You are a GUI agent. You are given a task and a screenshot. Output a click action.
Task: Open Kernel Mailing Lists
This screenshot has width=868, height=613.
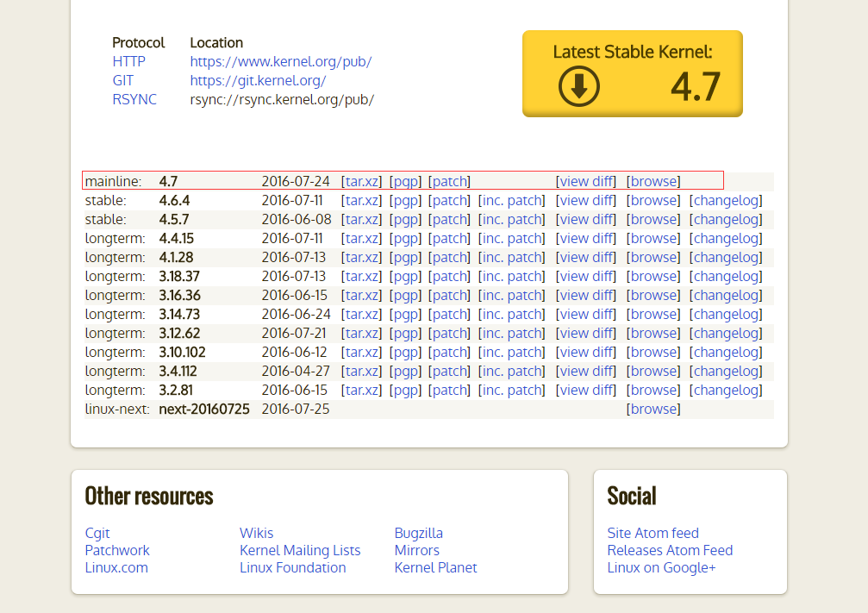tap(300, 550)
